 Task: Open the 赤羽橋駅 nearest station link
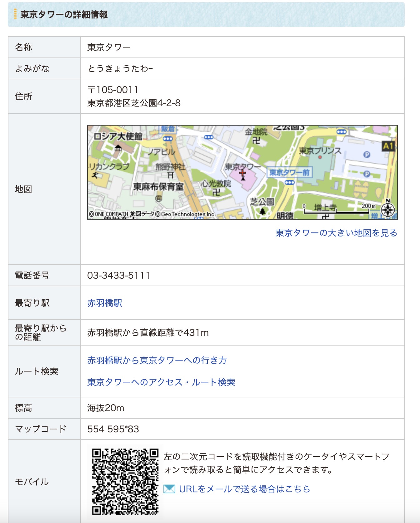pyautogui.click(x=105, y=303)
